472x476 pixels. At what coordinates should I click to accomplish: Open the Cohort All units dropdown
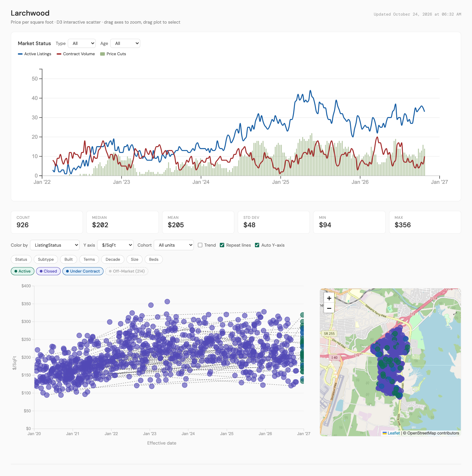(x=174, y=245)
